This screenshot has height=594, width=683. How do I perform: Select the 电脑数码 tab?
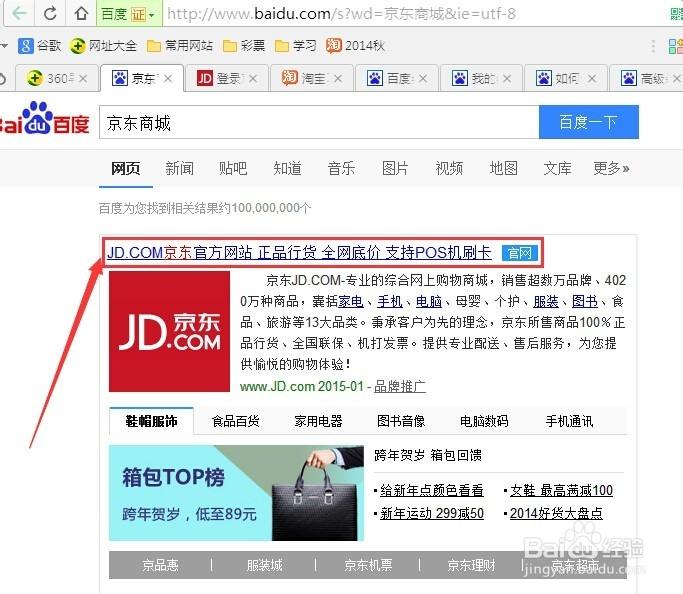coord(484,421)
